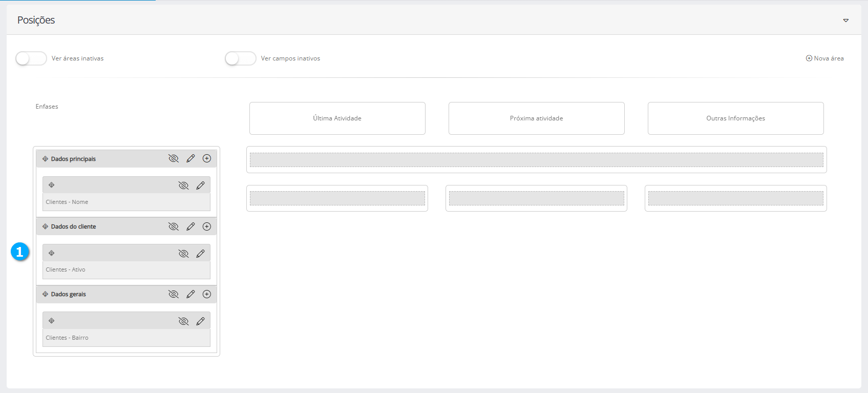The width and height of the screenshot is (868, 393).
Task: Enable the Ver áreas inativas switch
Action: click(x=31, y=58)
